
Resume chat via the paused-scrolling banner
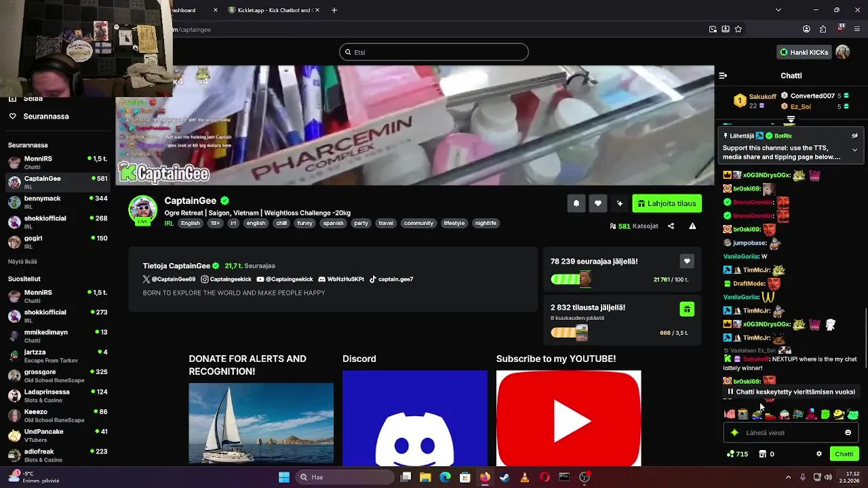(791, 392)
